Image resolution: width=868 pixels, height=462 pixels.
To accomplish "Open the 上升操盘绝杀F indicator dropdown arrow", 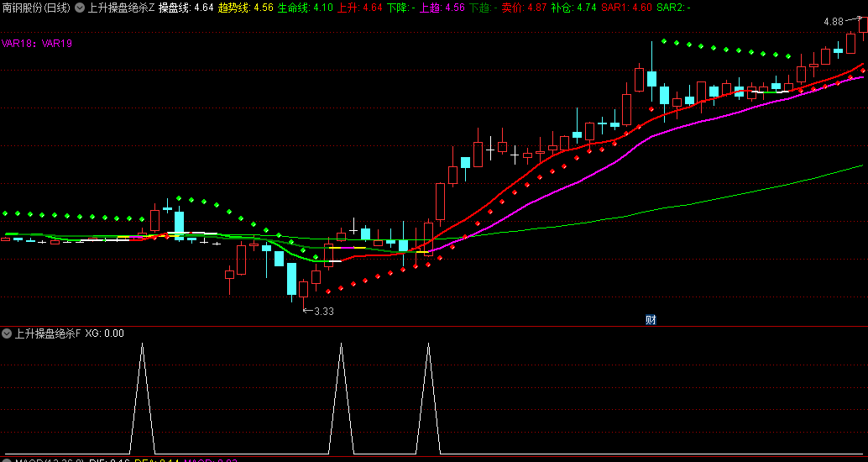I will tap(7, 333).
